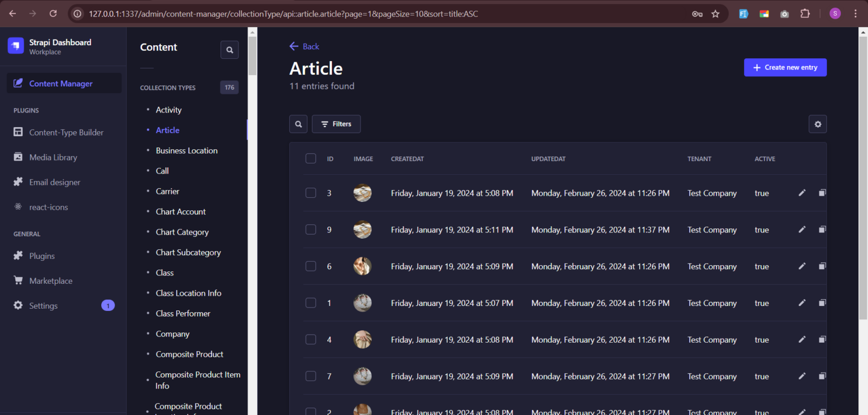Open the search in the Content panel

(x=229, y=50)
